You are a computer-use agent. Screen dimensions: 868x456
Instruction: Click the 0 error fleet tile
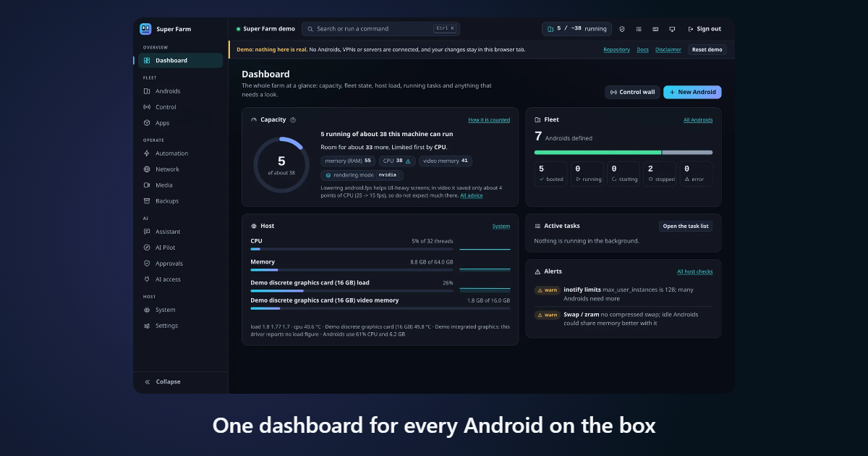pos(696,174)
